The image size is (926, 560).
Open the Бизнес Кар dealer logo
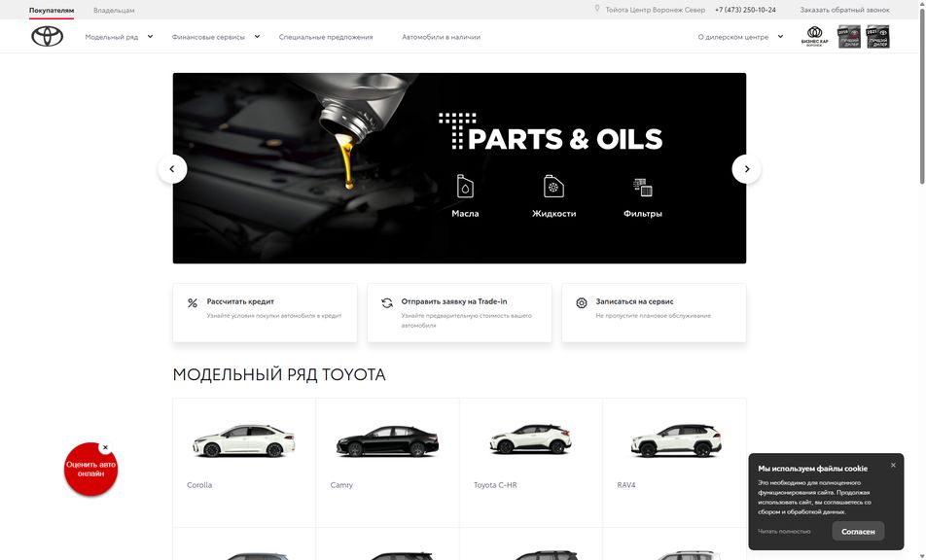(814, 37)
